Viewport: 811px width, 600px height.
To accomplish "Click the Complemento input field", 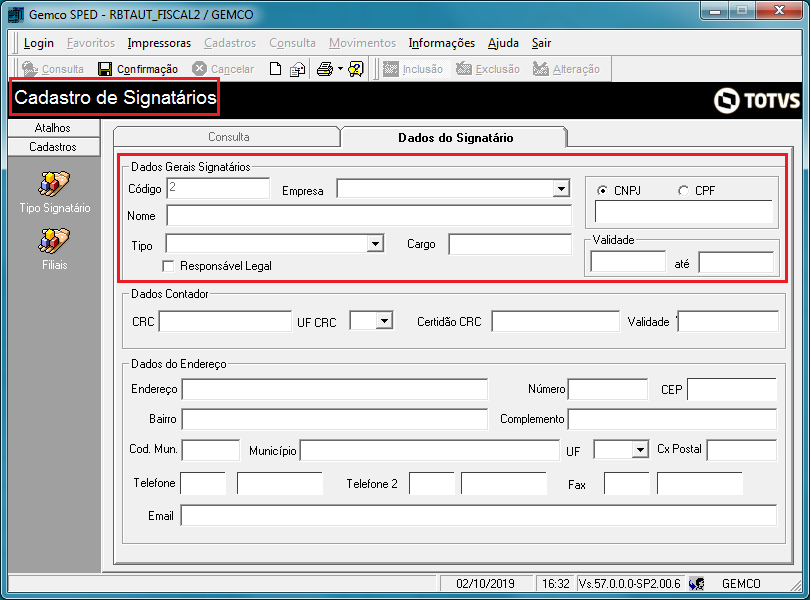I will tap(672, 419).
